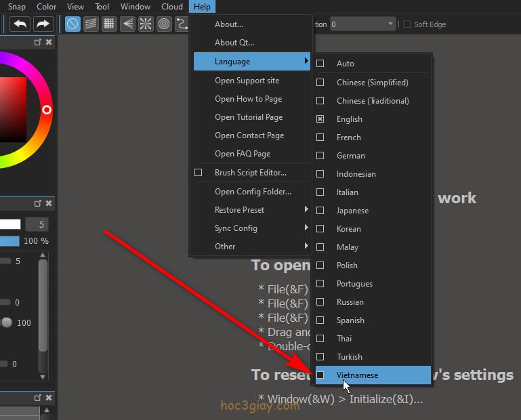The width and height of the screenshot is (521, 420).
Task: Select Vietnamese language option
Action: click(357, 375)
